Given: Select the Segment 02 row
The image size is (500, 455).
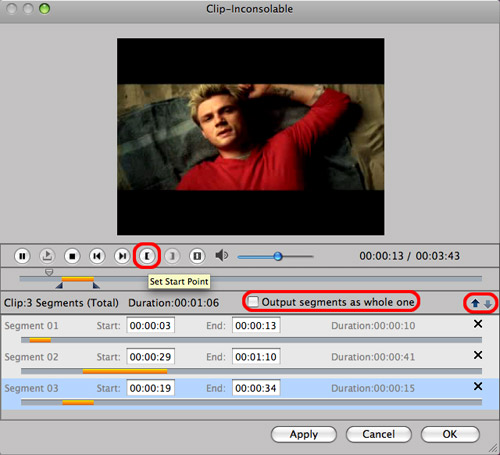Looking at the screenshot, I should (x=250, y=362).
